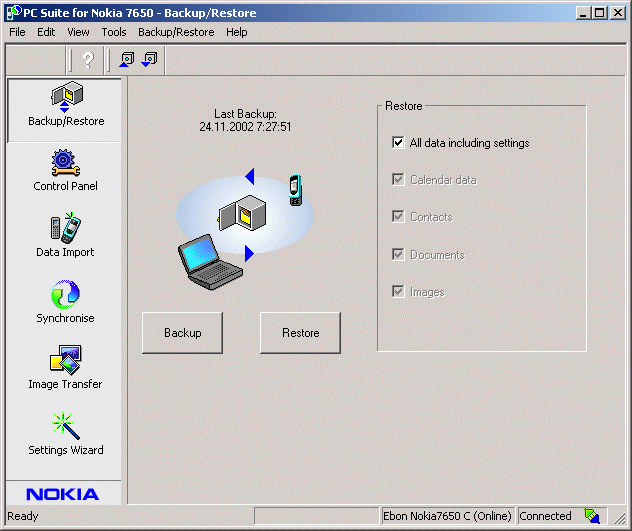Screen dimensions: 632x531
Task: Click the Help question mark toolbar icon
Action: tap(88, 60)
